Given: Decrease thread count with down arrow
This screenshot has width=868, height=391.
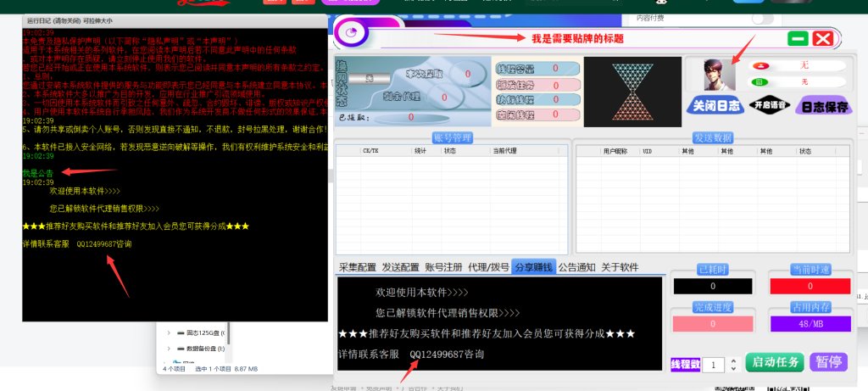Looking at the screenshot, I should tap(733, 369).
